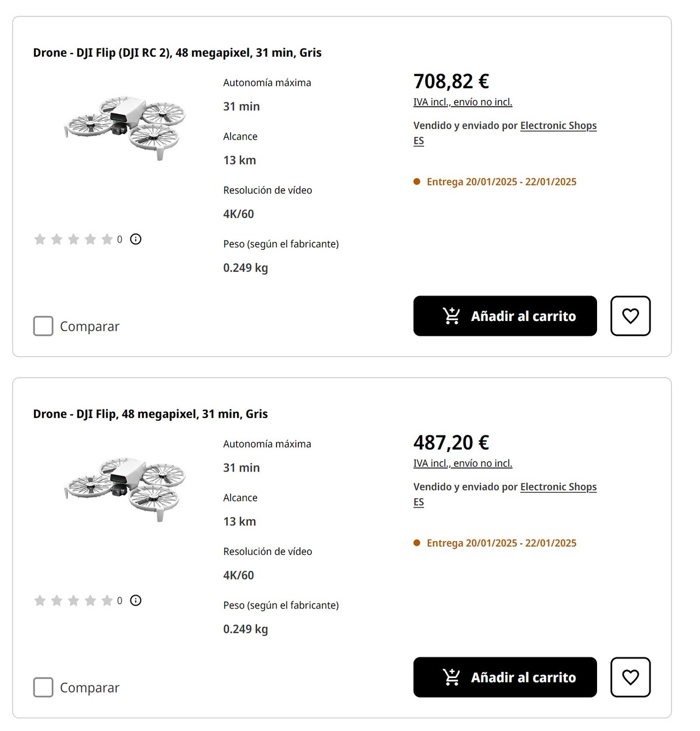Open rating info icon for 487,20 € drone

point(136,601)
